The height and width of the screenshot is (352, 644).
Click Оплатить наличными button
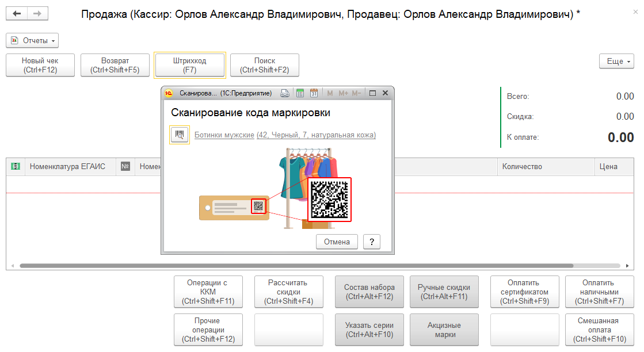(x=599, y=292)
